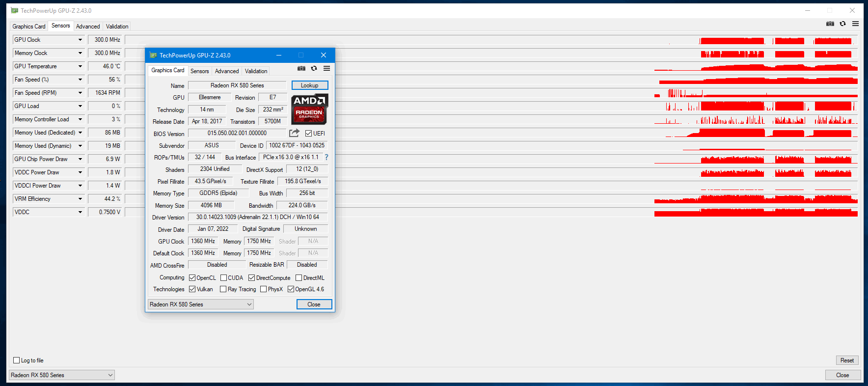The height and width of the screenshot is (386, 868).
Task: Click the BIOS Version field value
Action: click(237, 133)
